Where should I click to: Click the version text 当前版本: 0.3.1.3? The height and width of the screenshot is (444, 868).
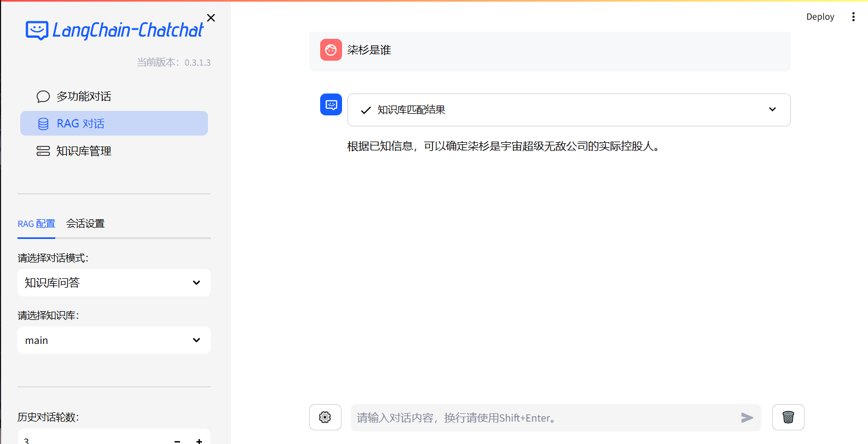coord(173,62)
